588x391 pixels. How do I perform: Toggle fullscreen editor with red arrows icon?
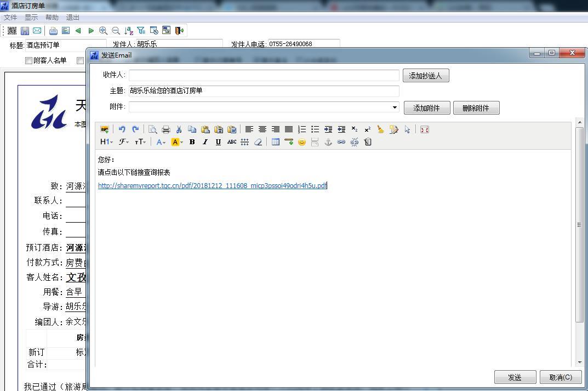point(425,129)
